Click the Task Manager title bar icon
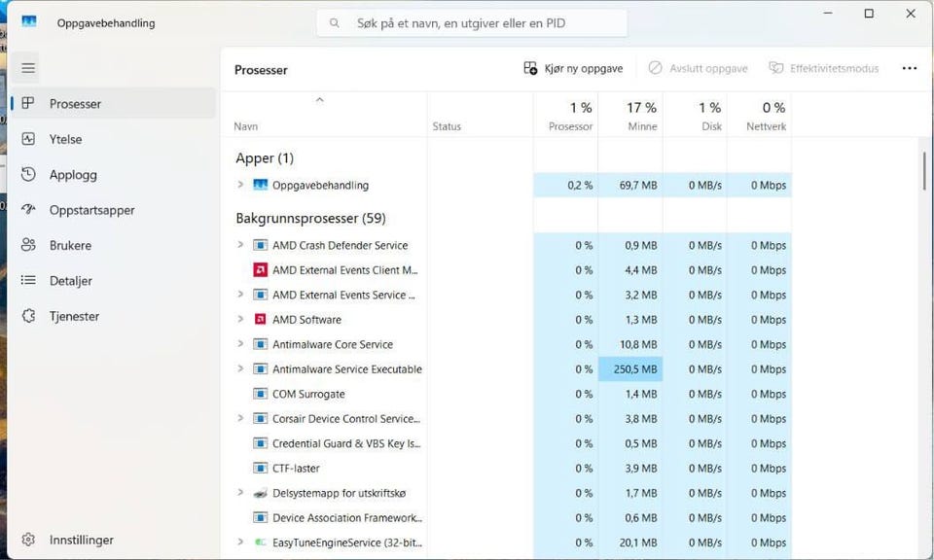 [x=28, y=22]
